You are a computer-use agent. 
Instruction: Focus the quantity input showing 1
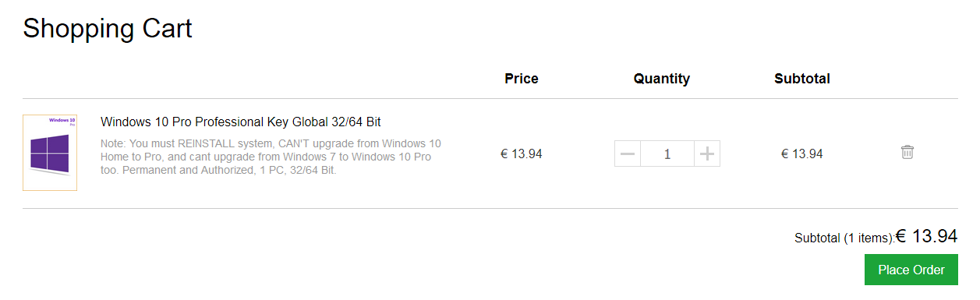(x=667, y=154)
